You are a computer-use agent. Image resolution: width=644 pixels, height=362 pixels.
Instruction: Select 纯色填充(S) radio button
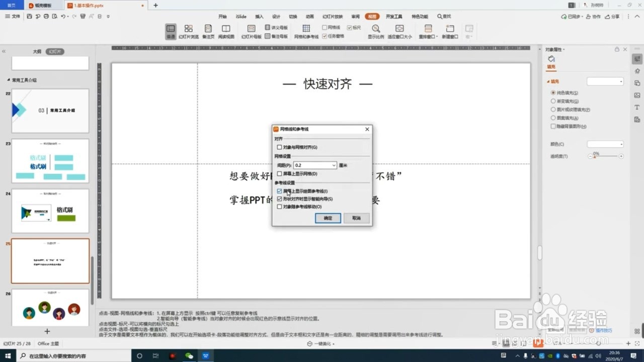553,93
